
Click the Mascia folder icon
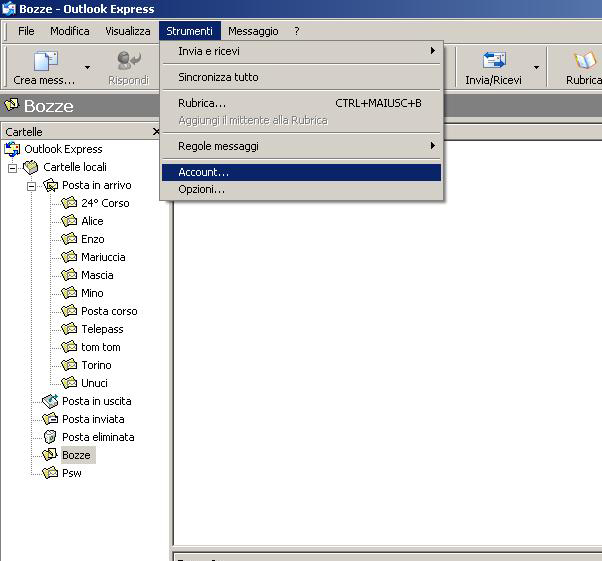click(69, 275)
